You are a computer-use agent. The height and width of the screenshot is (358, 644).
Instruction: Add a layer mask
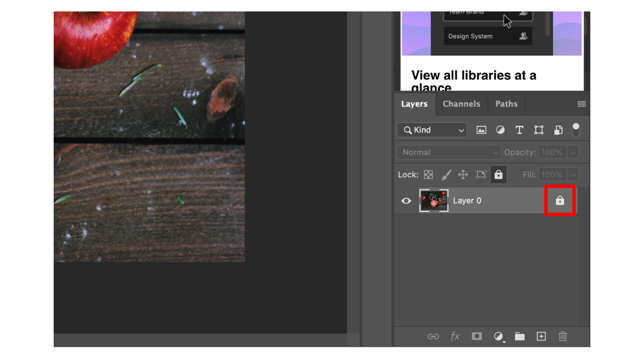477,337
